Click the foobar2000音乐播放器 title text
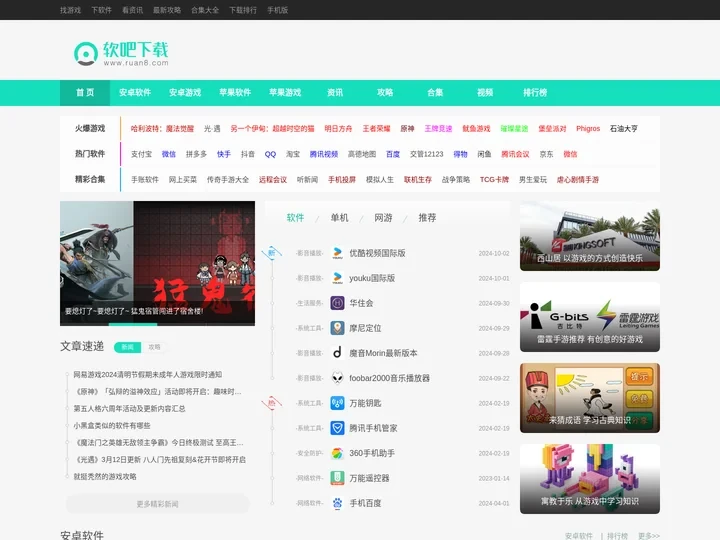This screenshot has width=720, height=540. click(x=389, y=378)
